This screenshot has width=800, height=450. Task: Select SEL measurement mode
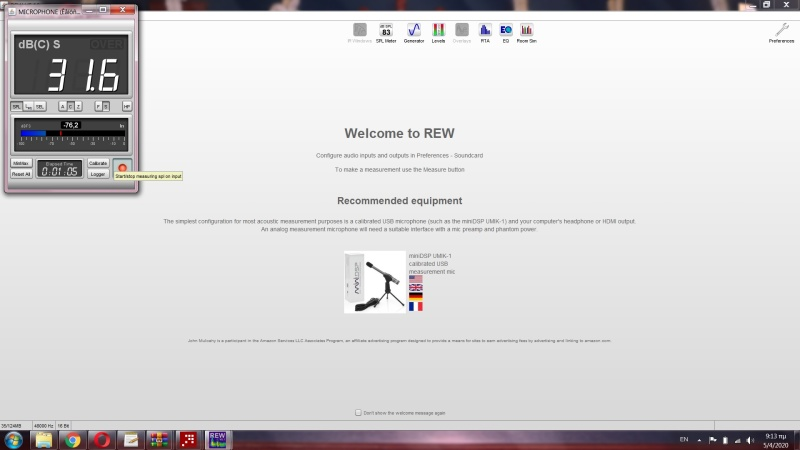[x=40, y=106]
